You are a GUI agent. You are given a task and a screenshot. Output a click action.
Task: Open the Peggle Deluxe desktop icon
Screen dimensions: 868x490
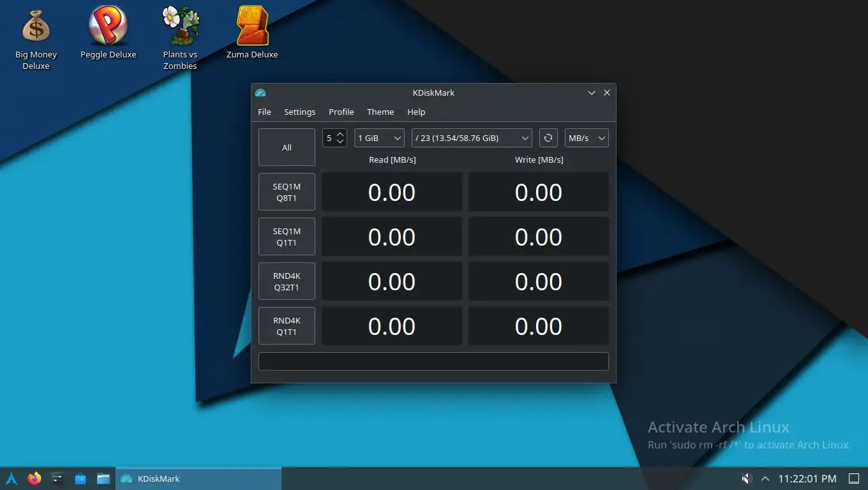108,33
